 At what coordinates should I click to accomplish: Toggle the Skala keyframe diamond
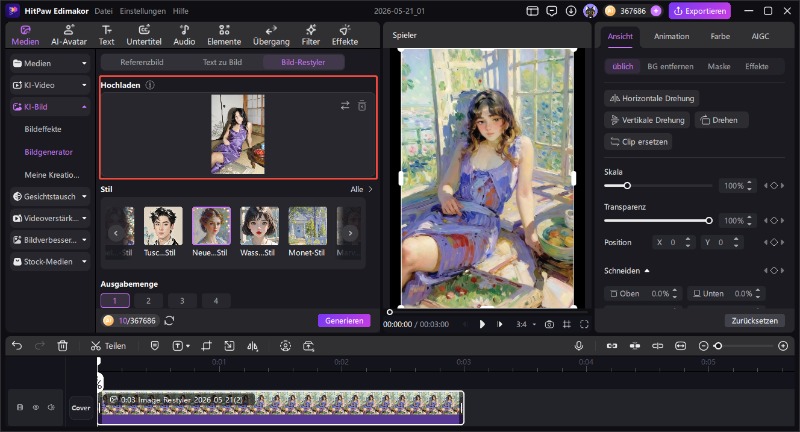coord(774,186)
